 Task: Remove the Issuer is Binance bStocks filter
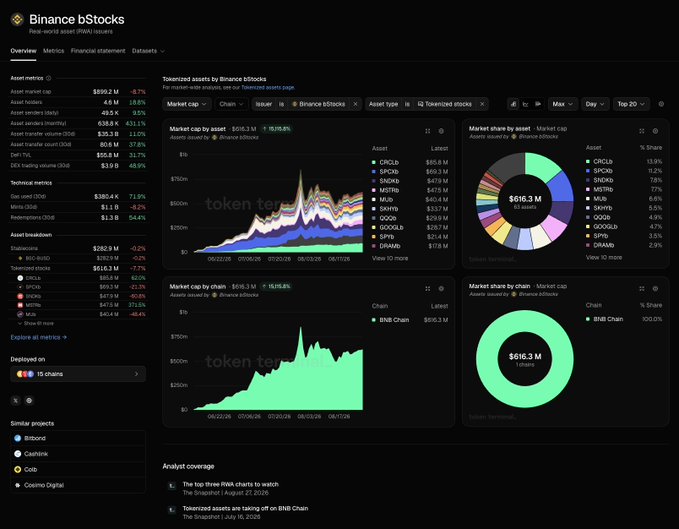pos(355,104)
